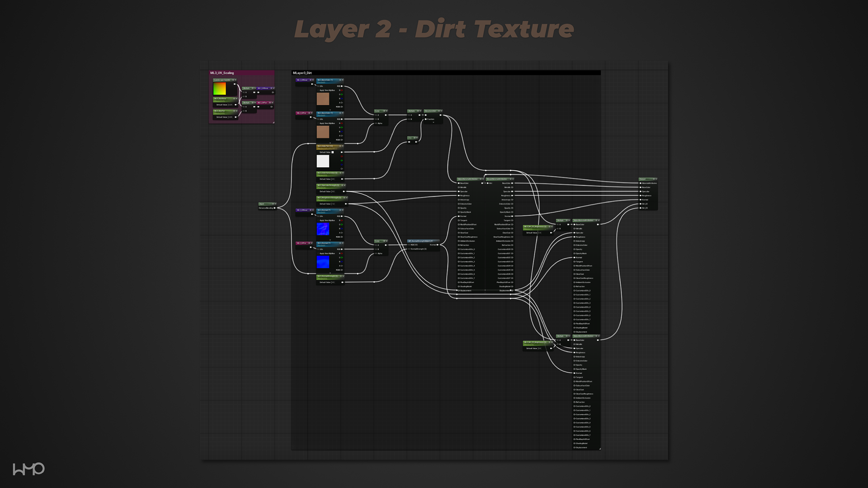
Task: Click the HMP logo in the bottom-left corner
Action: point(28,469)
